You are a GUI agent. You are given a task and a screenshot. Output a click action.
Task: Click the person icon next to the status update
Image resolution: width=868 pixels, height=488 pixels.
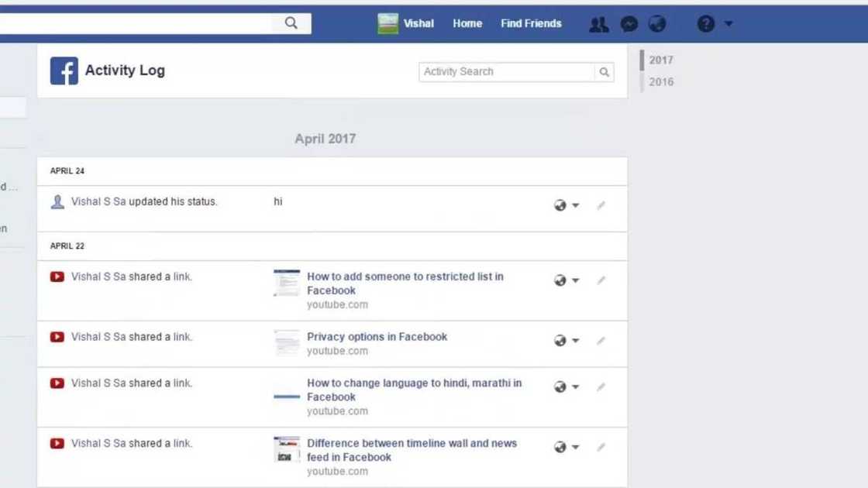(57, 201)
